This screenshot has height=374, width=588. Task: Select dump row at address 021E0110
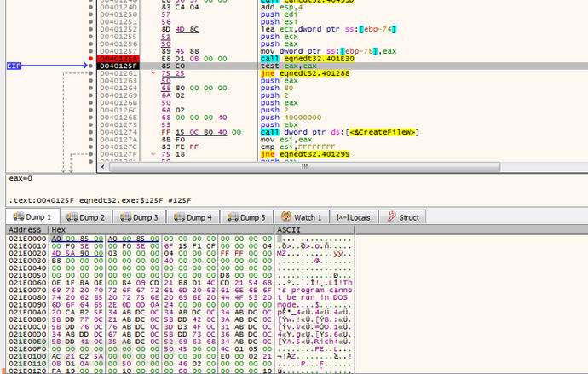(x=180, y=364)
